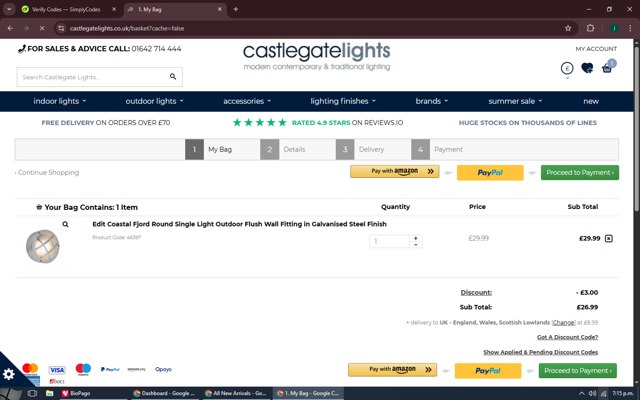Expand indoor lights menu
Viewport: 640px width, 400px height.
pos(60,101)
